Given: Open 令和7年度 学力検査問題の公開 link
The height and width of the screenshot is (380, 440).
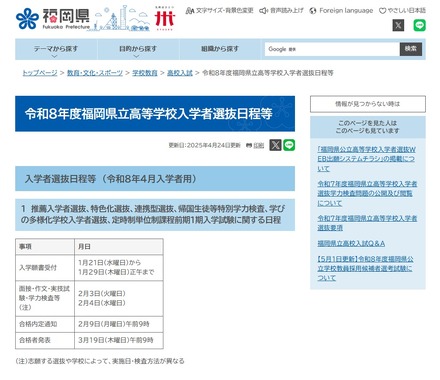Looking at the screenshot, I should (x=367, y=193).
